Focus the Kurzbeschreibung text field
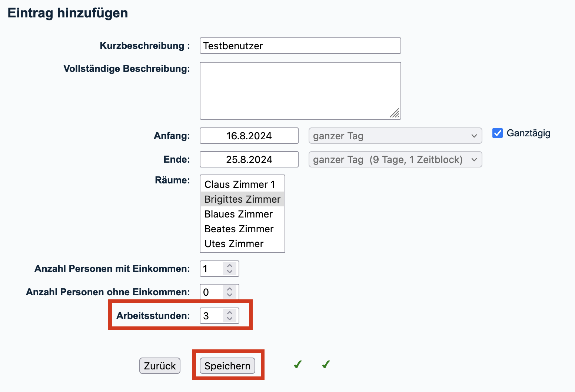The image size is (575, 392). tap(300, 46)
